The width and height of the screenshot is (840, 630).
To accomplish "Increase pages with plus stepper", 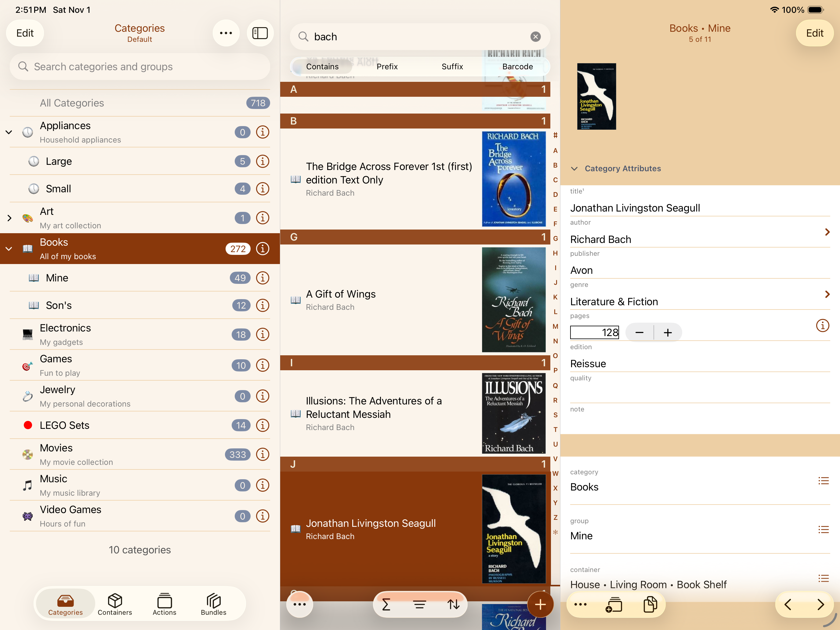I will [668, 333].
